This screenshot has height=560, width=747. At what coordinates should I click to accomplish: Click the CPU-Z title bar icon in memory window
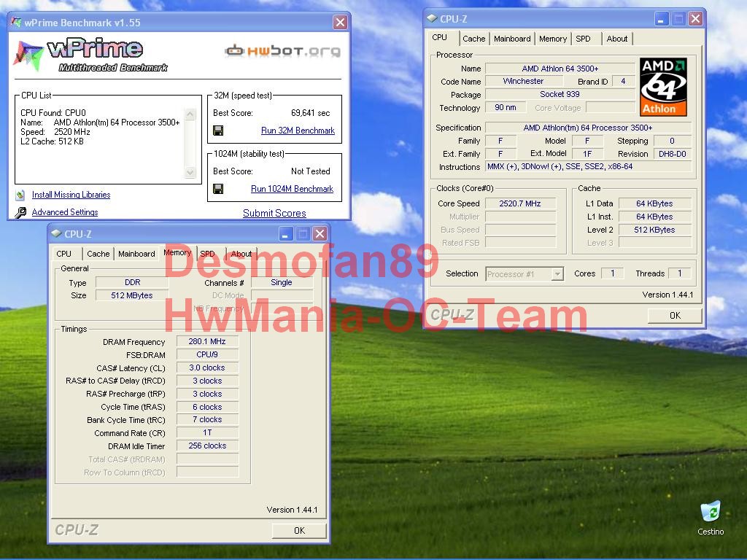click(x=57, y=234)
